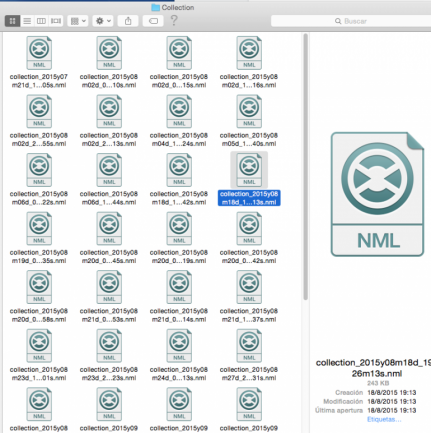431x433 pixels.
Task: Select file icon m02d_2...13s.nml
Action: (109, 111)
